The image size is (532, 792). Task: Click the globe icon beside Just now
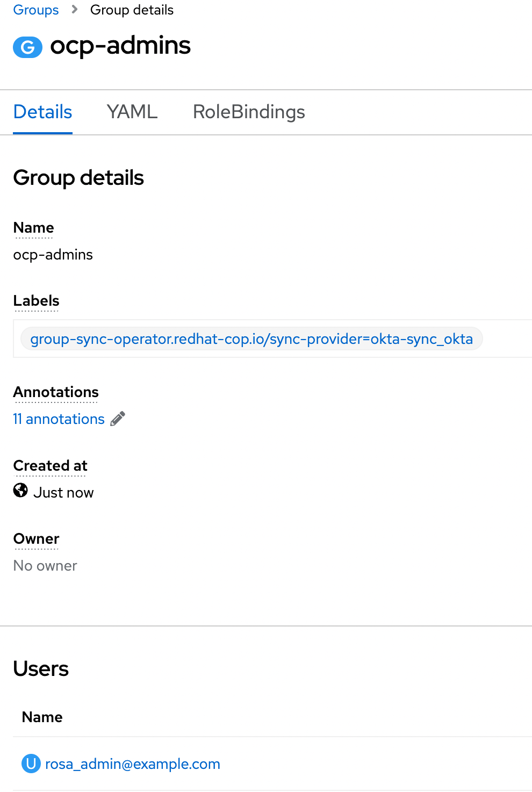20,491
